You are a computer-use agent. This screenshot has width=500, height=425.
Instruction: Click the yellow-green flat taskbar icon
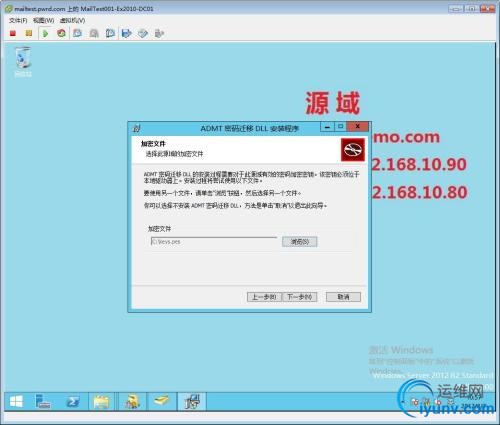(161, 401)
